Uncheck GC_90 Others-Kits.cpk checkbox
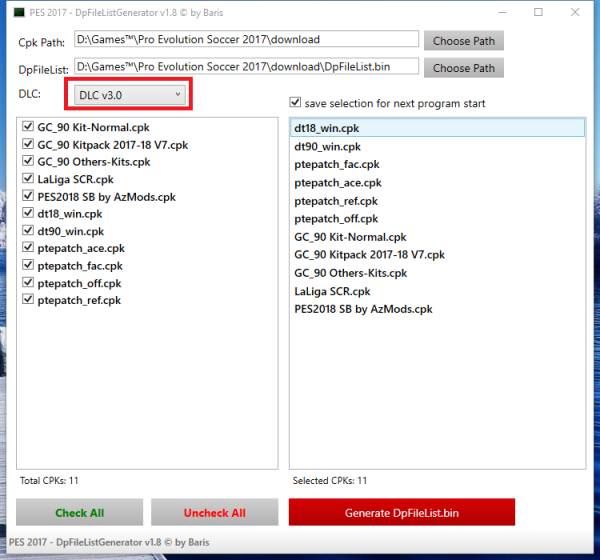The height and width of the screenshot is (560, 600). point(28,161)
